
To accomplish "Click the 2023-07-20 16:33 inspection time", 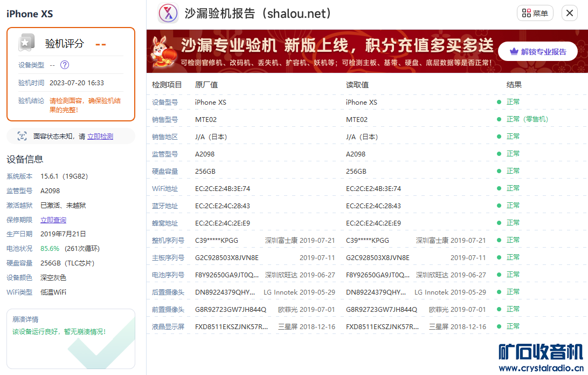I will tap(77, 83).
